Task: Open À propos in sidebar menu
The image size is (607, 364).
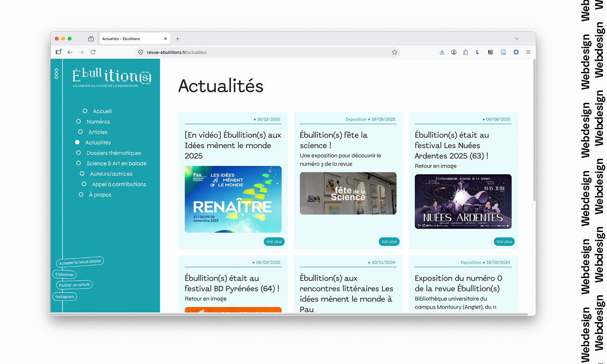Action: (100, 195)
